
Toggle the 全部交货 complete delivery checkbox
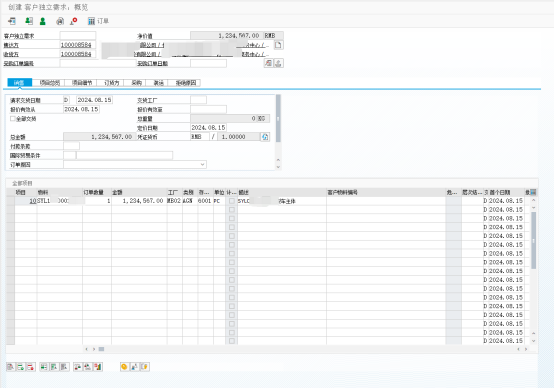[x=13, y=119]
